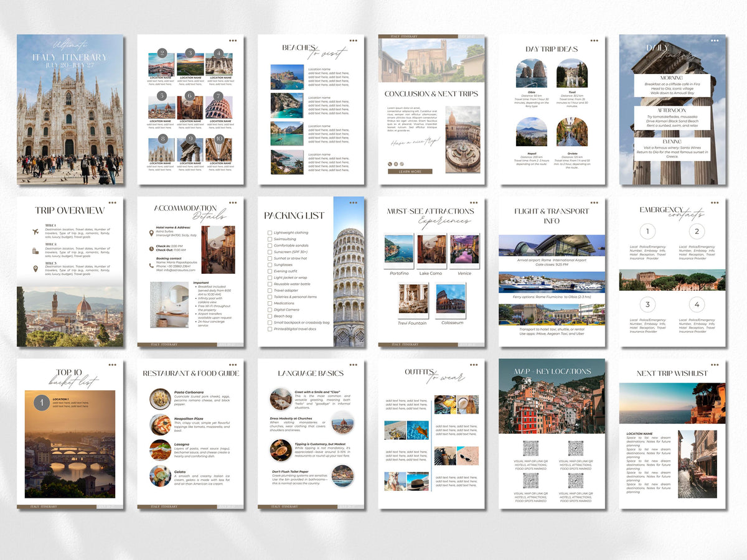The image size is (747, 560).
Task: Check the Lightweight clothing checkbox
Action: (270, 232)
